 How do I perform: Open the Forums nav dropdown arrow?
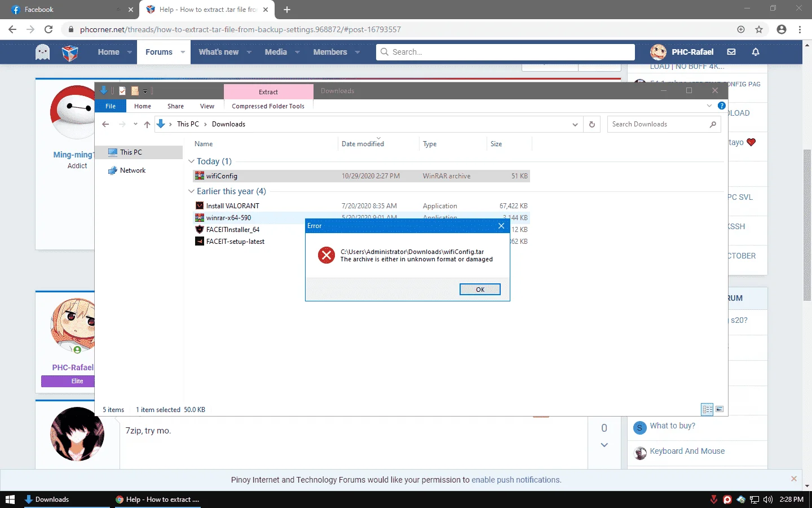[x=183, y=52]
